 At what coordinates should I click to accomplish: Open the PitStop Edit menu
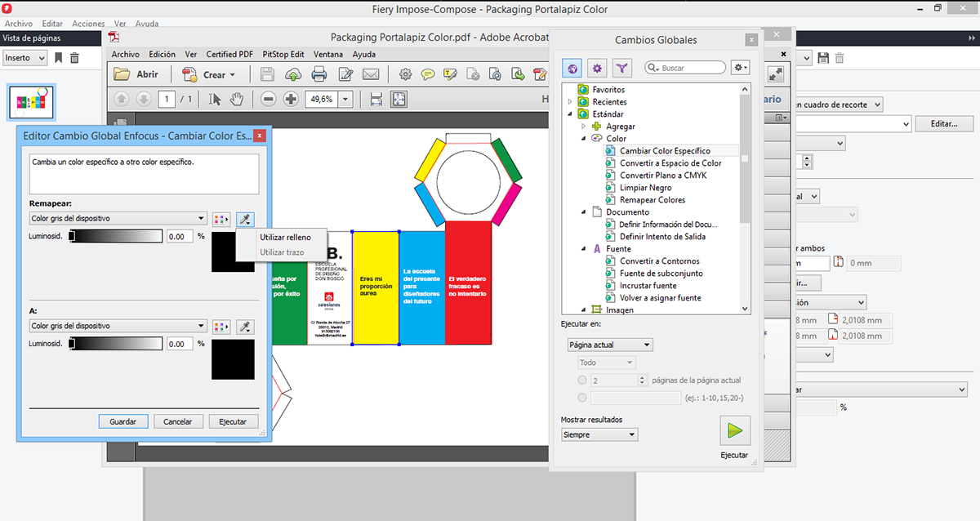coord(283,55)
